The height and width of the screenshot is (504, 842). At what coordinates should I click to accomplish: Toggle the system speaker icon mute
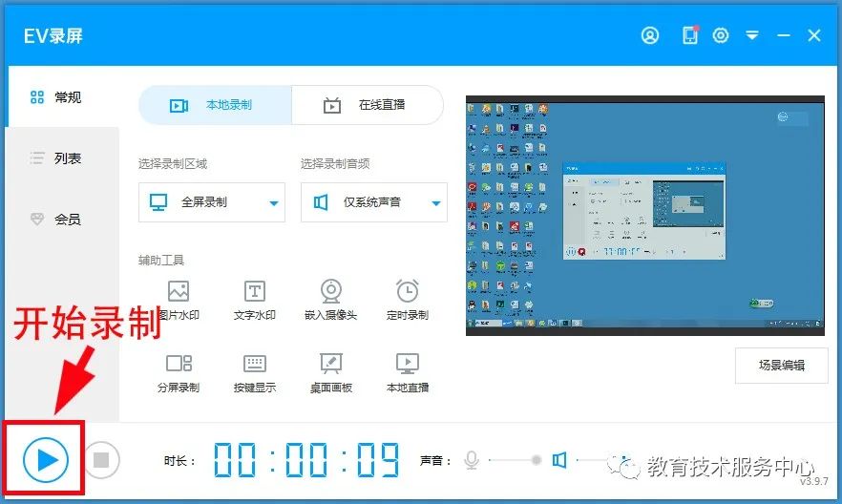coord(559,460)
